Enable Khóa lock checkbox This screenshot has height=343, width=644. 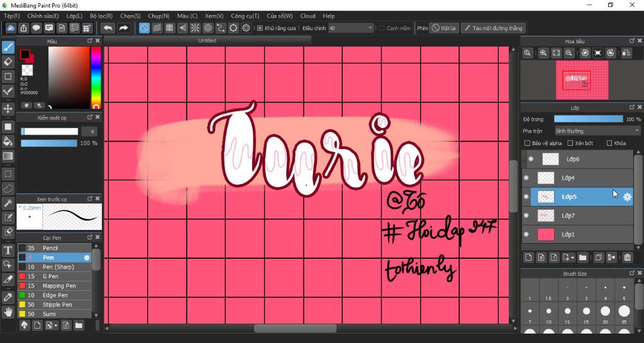[x=609, y=143]
